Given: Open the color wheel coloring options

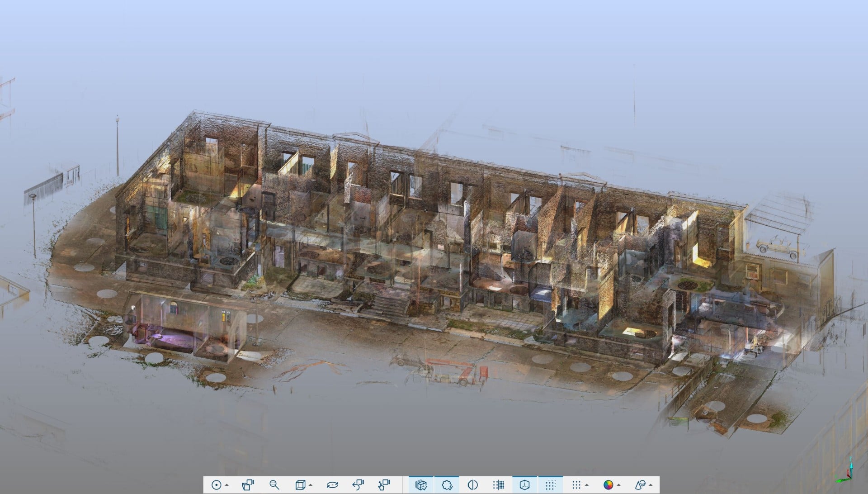Looking at the screenshot, I should click(608, 485).
